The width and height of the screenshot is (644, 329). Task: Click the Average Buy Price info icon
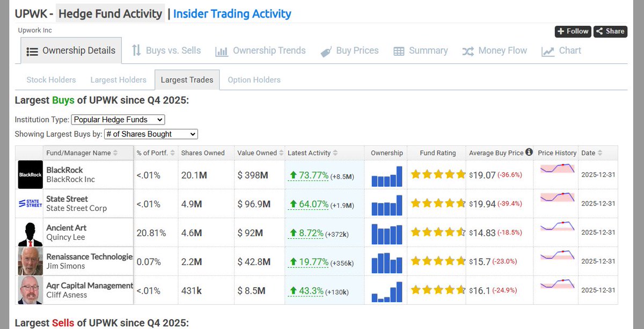point(529,152)
